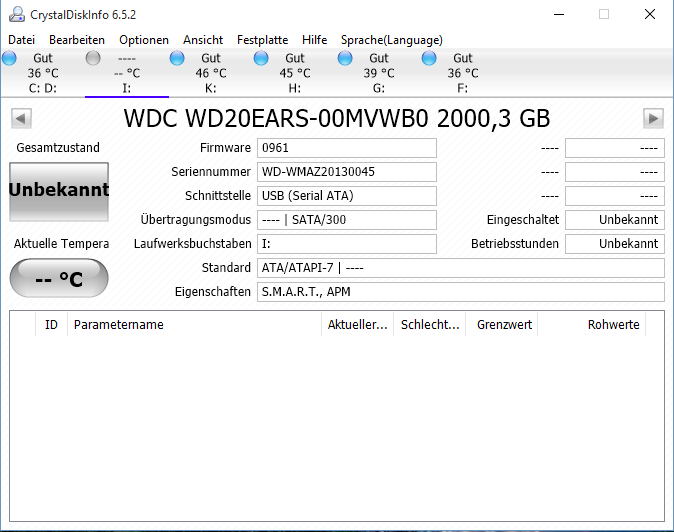Click the Gesamtzustand label
The height and width of the screenshot is (532, 674).
(x=58, y=148)
